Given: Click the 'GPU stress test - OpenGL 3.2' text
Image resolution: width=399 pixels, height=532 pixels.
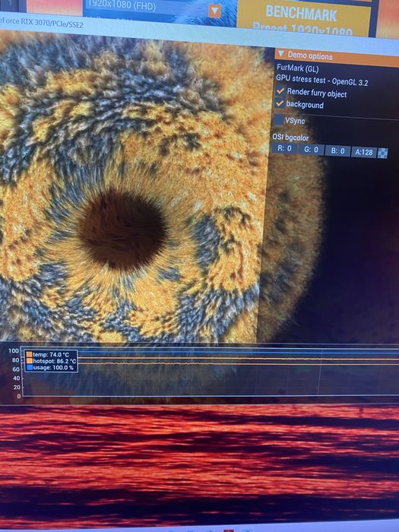Looking at the screenshot, I should coord(322,80).
